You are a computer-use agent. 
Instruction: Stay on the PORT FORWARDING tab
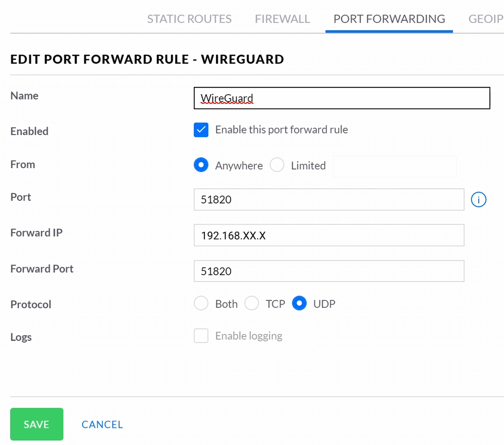click(389, 18)
